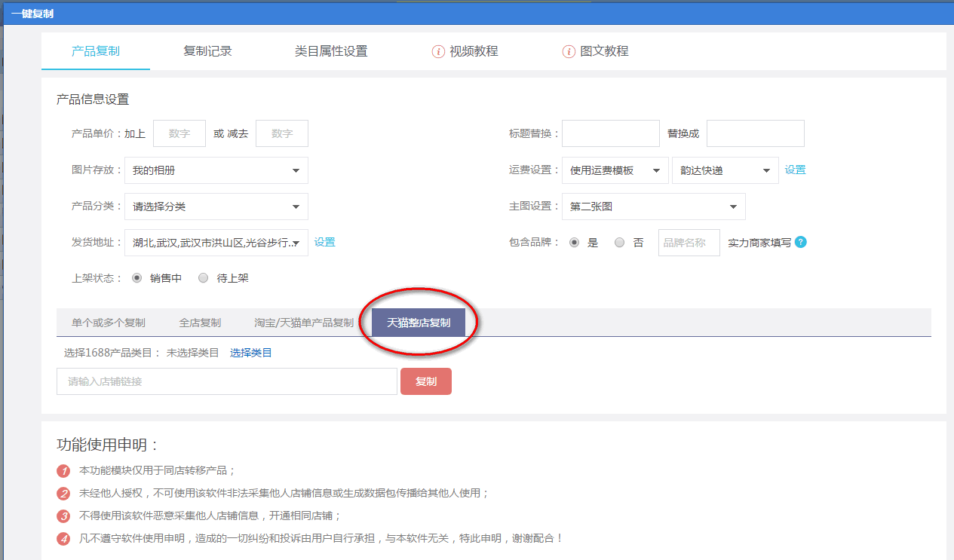Viewport: 954px width, 560px height.
Task: Focus the 替换成 input field
Action: pyautogui.click(x=756, y=133)
